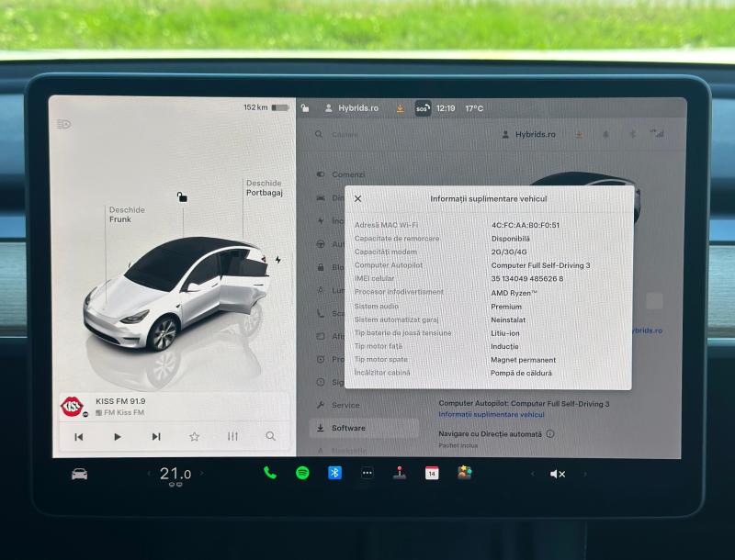Screen dimensions: 735x560
Task: Tap the 17°C outside temperature
Action: pyautogui.click(x=474, y=108)
